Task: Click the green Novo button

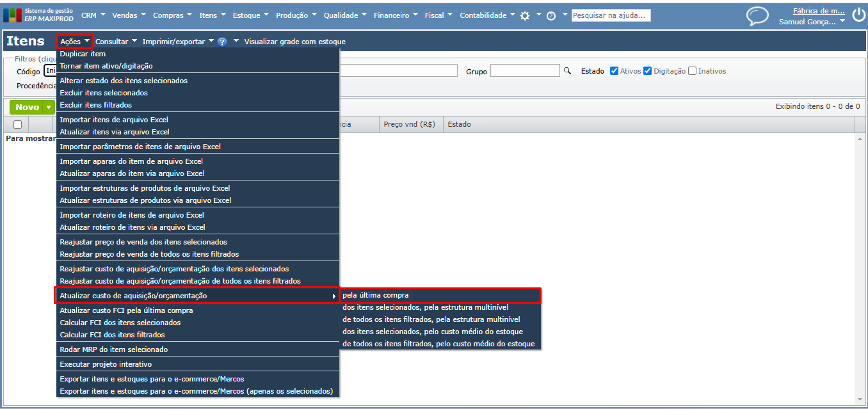Action: [27, 108]
